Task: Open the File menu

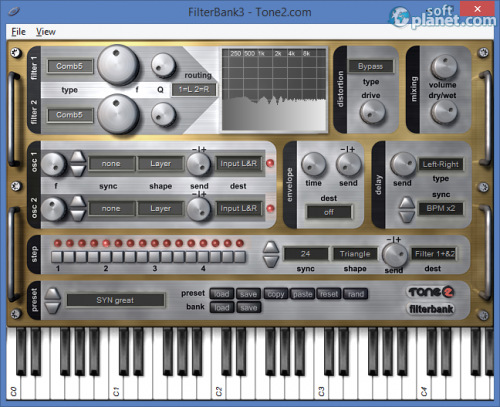Action: [18, 32]
